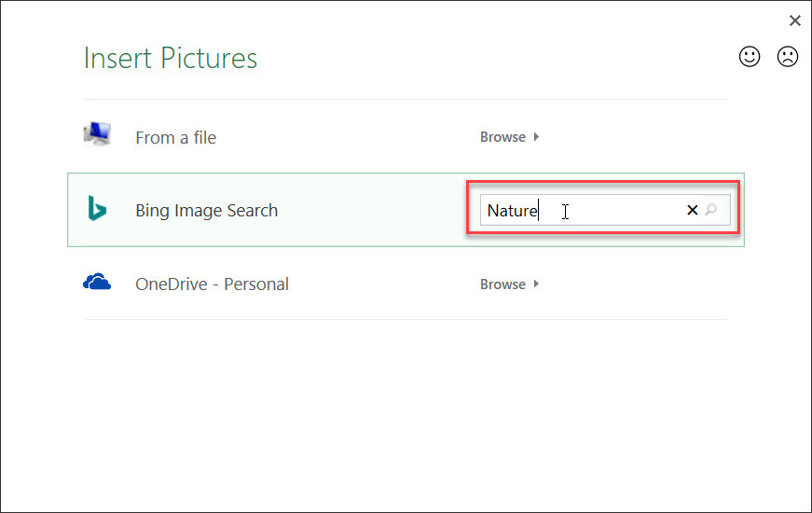Select the OneDrive - Personal label
Image resolution: width=812 pixels, height=513 pixels.
click(x=212, y=284)
